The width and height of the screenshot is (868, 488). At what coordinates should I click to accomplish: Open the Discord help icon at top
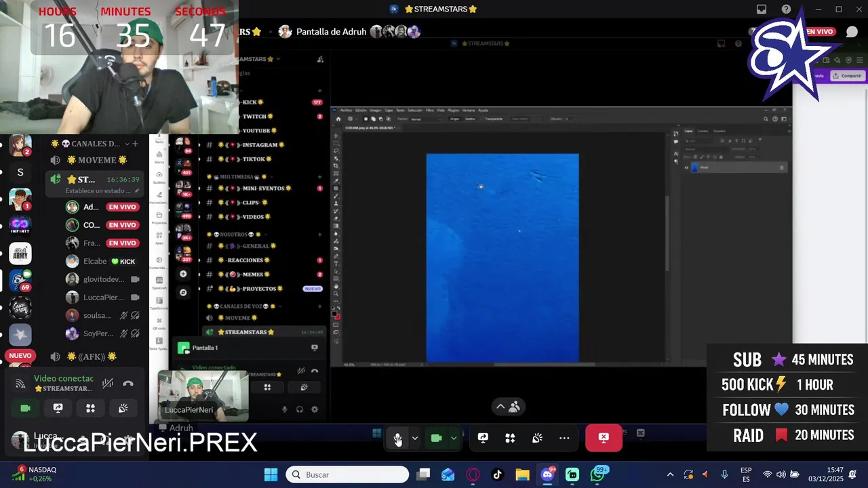(x=786, y=9)
